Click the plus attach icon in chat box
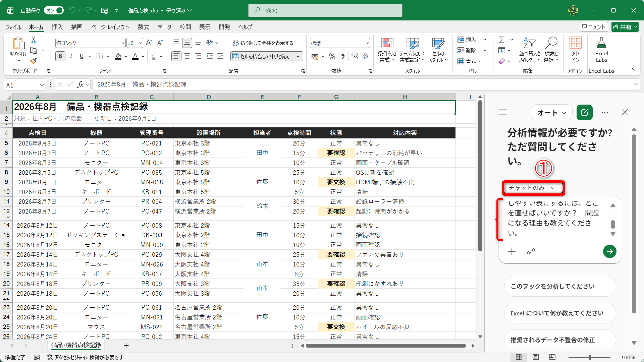Image resolution: width=644 pixels, height=362 pixels. (x=512, y=251)
